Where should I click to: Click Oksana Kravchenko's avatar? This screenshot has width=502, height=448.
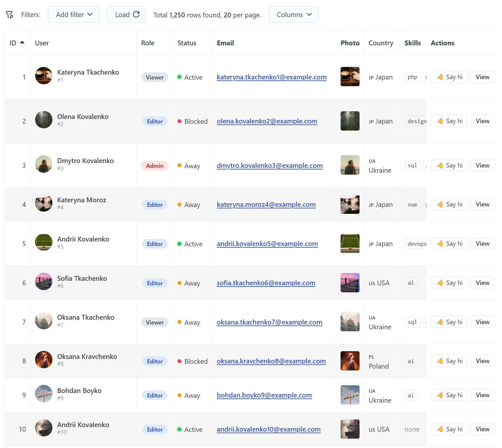pyautogui.click(x=44, y=360)
